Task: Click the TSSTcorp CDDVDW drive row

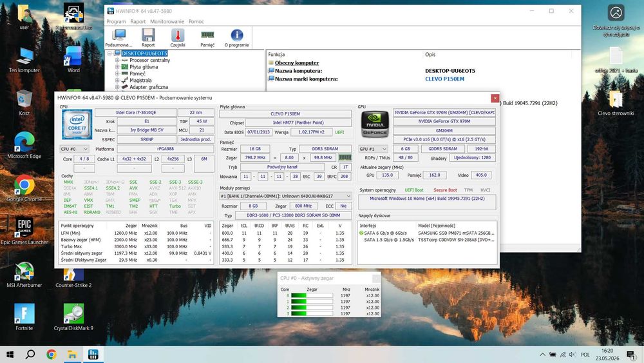Action: 427,240
